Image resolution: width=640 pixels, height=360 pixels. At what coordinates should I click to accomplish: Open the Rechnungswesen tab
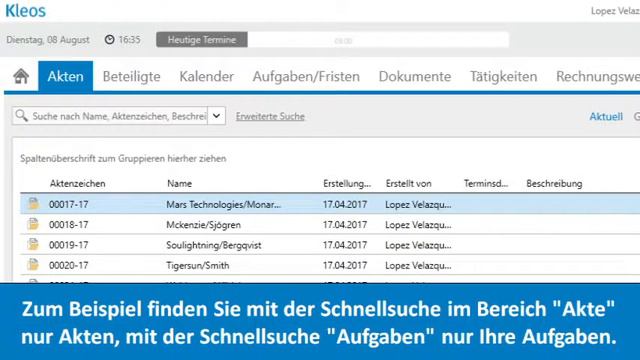pyautogui.click(x=598, y=76)
